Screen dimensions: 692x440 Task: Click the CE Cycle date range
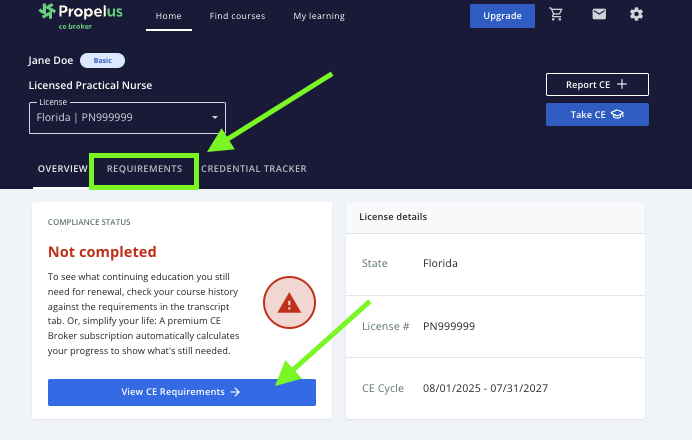(x=485, y=388)
